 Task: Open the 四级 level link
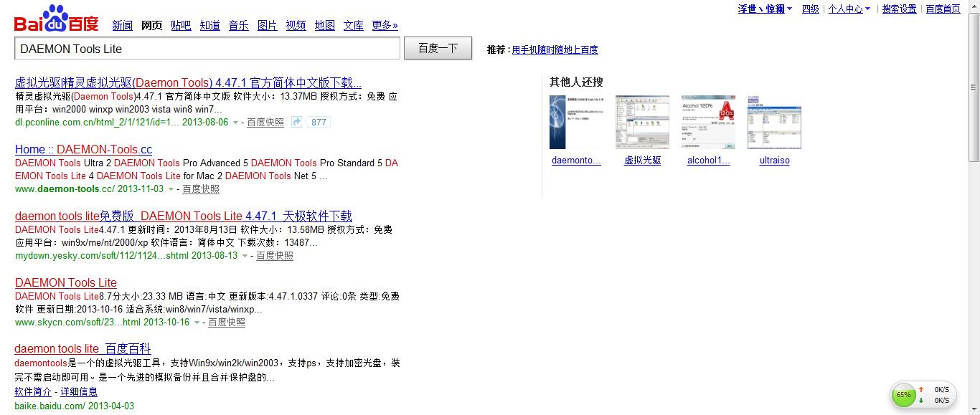[x=810, y=9]
